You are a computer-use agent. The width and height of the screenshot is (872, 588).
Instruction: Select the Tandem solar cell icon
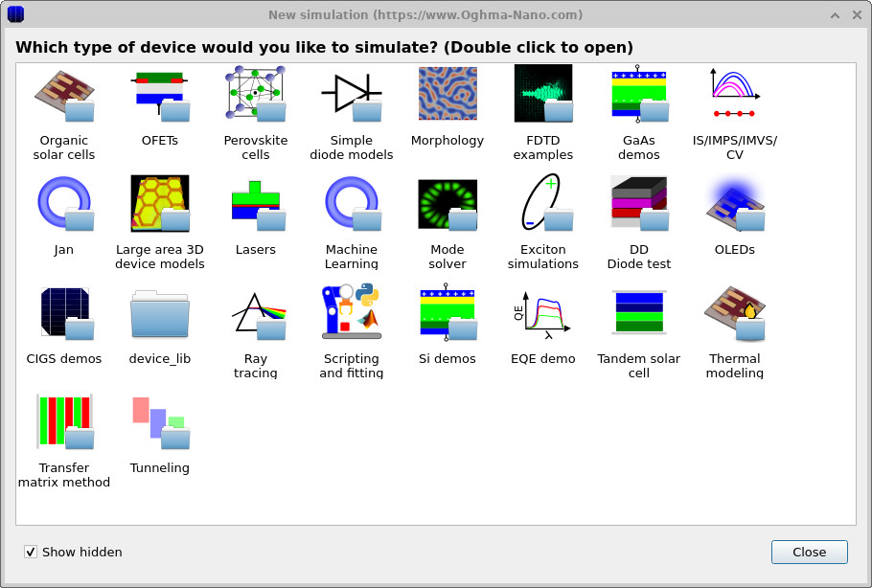[639, 312]
